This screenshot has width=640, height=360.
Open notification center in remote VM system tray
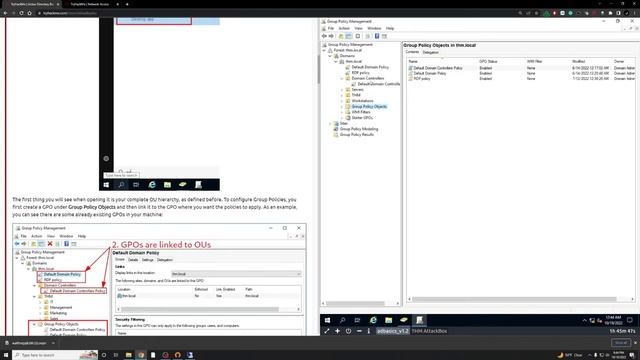(x=630, y=320)
